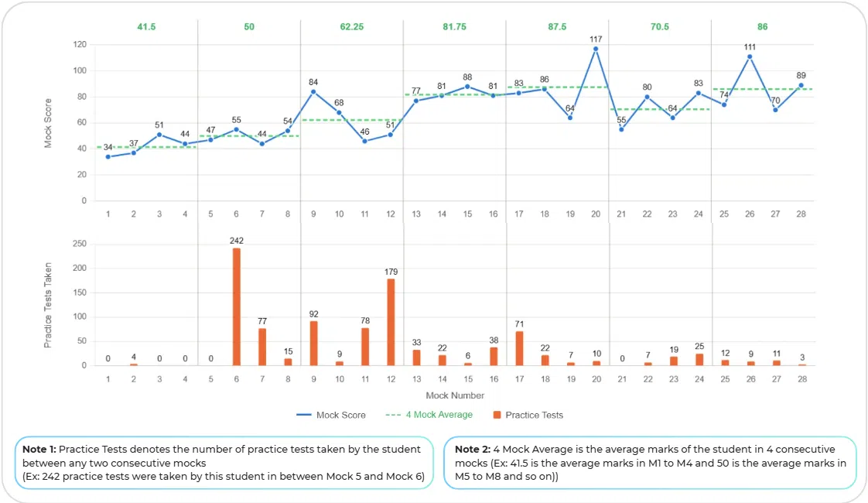Click the 55 data point at mock 21
Screen dimensions: 868x503
click(621, 130)
